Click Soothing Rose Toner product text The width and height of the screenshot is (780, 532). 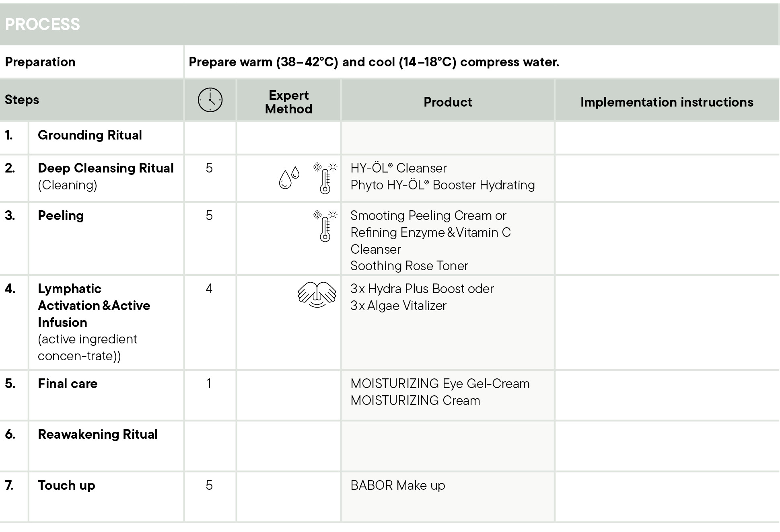pyautogui.click(x=409, y=266)
